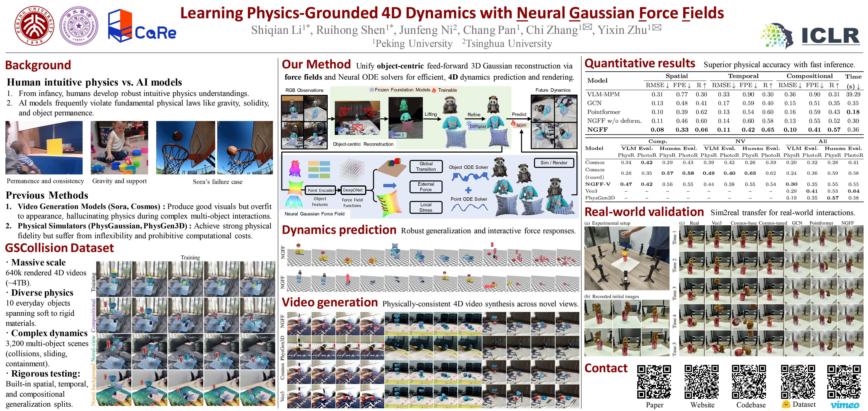Click the Point Encoder block
Viewport: 868px width, 411px height.
(320, 190)
